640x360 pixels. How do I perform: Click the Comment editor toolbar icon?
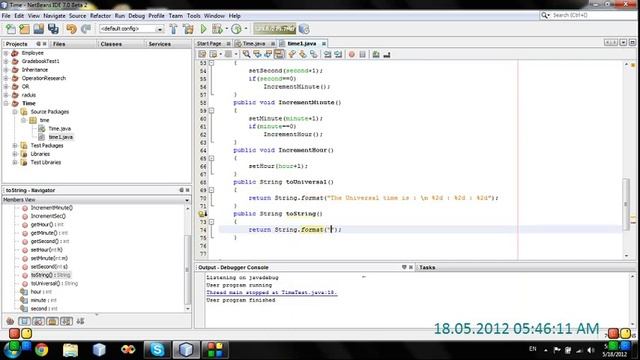click(x=376, y=54)
